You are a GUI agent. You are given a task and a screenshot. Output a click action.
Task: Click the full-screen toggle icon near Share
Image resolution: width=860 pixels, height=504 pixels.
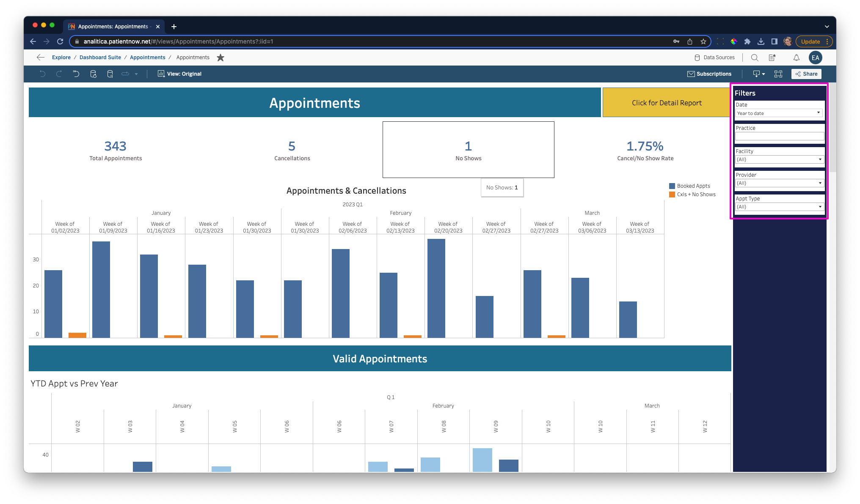click(778, 74)
